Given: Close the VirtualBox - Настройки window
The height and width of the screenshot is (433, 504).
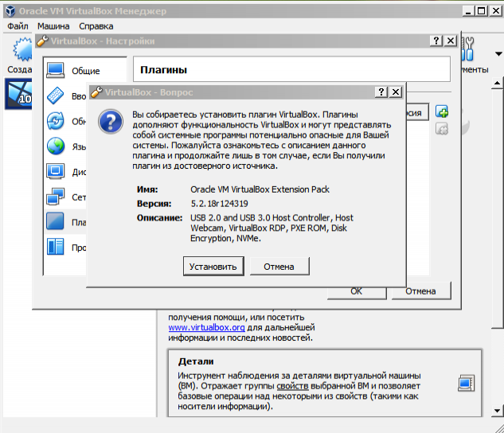Looking at the screenshot, I should (x=451, y=41).
